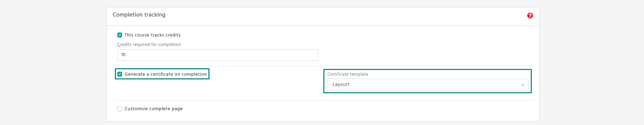Enable the Customize complete page checkbox
This screenshot has width=644, height=125.
120,108
